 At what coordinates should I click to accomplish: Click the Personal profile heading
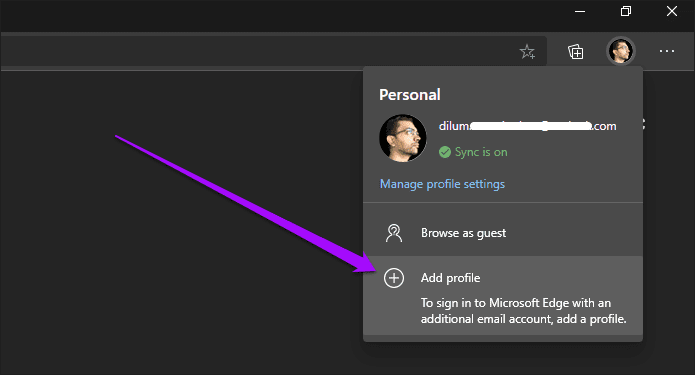click(x=410, y=94)
